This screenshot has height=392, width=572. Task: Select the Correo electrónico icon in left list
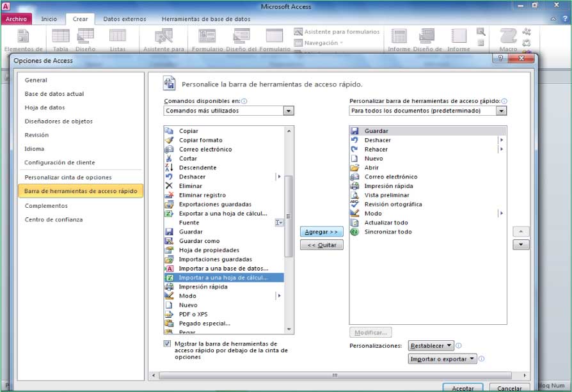tap(169, 149)
